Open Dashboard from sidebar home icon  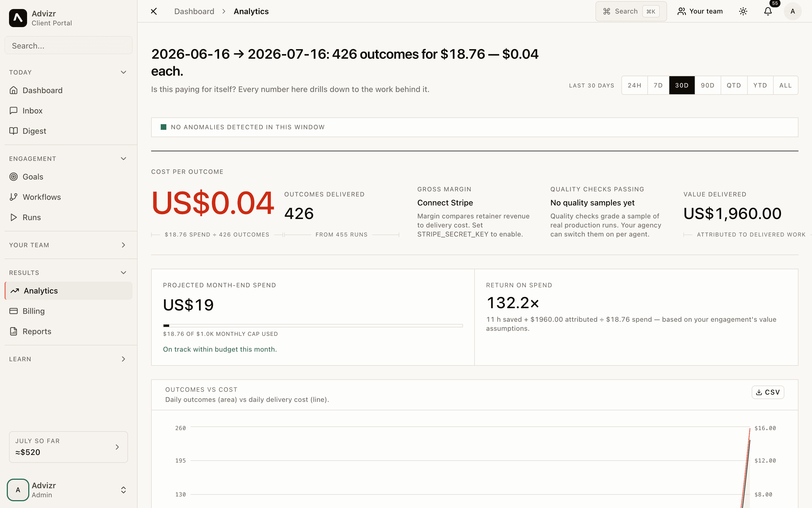point(14,90)
